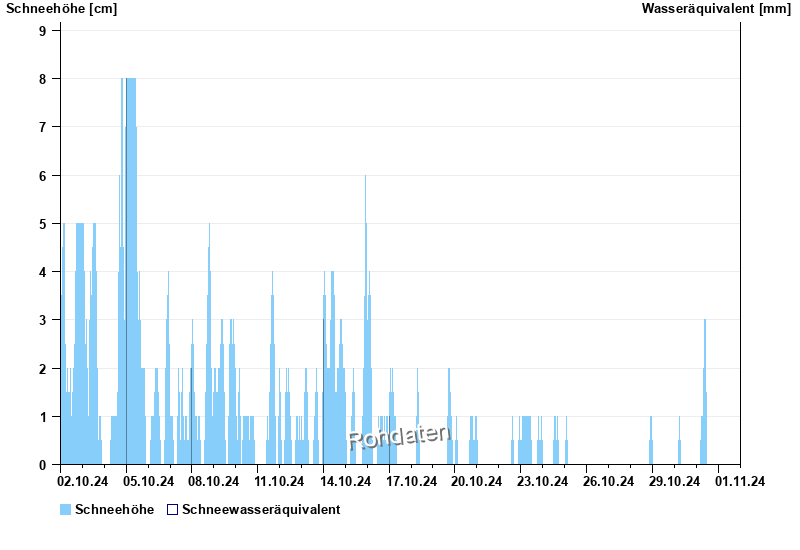Screen dimensions: 800x550
Task: Select the 20.10.24 date label
Action: 477,481
